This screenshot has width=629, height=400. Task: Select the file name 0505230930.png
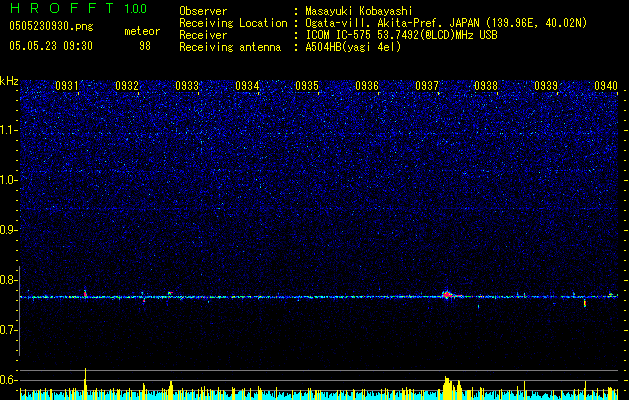51,27
